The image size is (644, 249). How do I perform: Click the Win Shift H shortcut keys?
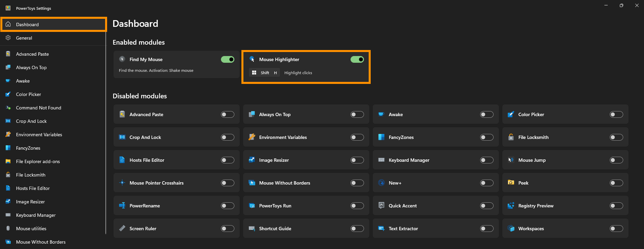coord(264,72)
